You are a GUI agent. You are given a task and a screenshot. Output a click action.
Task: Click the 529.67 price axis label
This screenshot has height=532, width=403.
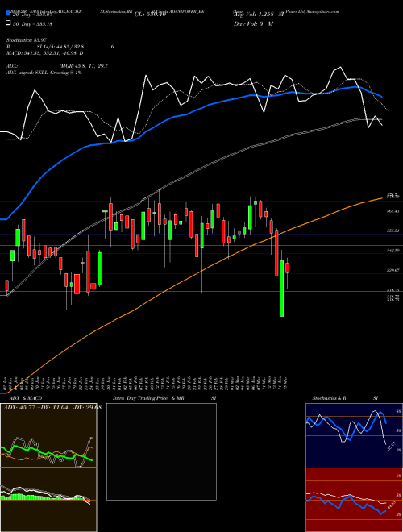[x=393, y=270]
